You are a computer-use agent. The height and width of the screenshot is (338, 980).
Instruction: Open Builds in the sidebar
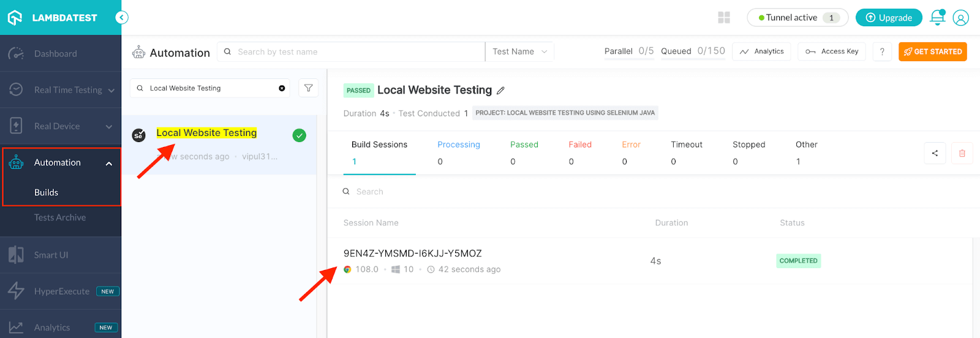[46, 192]
